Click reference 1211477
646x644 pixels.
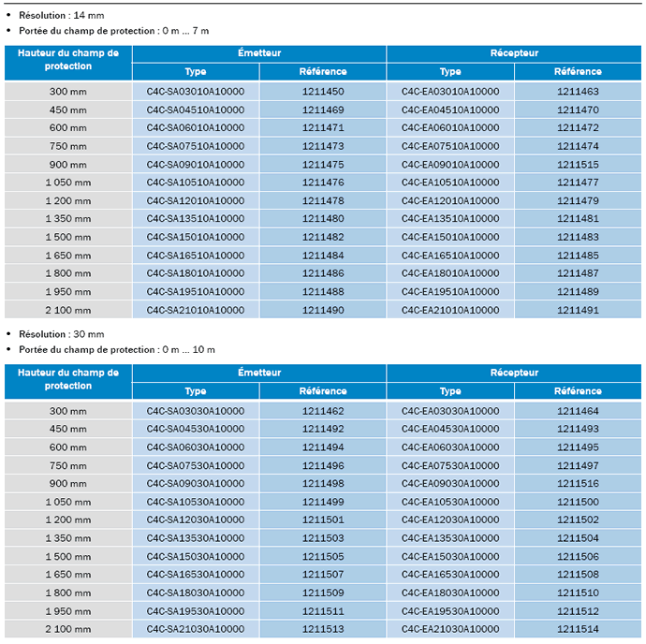[x=578, y=183]
